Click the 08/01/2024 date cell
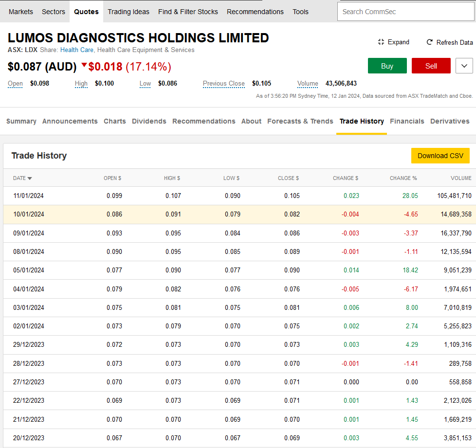Image resolution: width=476 pixels, height=448 pixels. click(29, 252)
